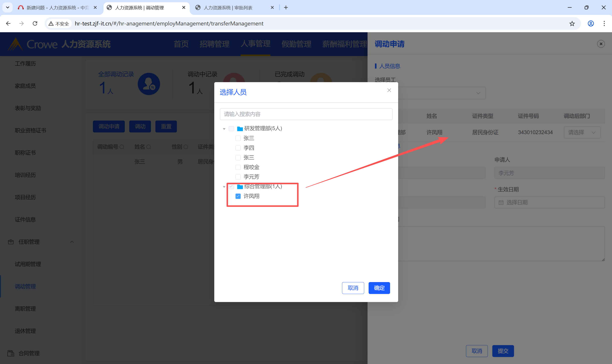Reload the page with refresh icon

pyautogui.click(x=35, y=24)
